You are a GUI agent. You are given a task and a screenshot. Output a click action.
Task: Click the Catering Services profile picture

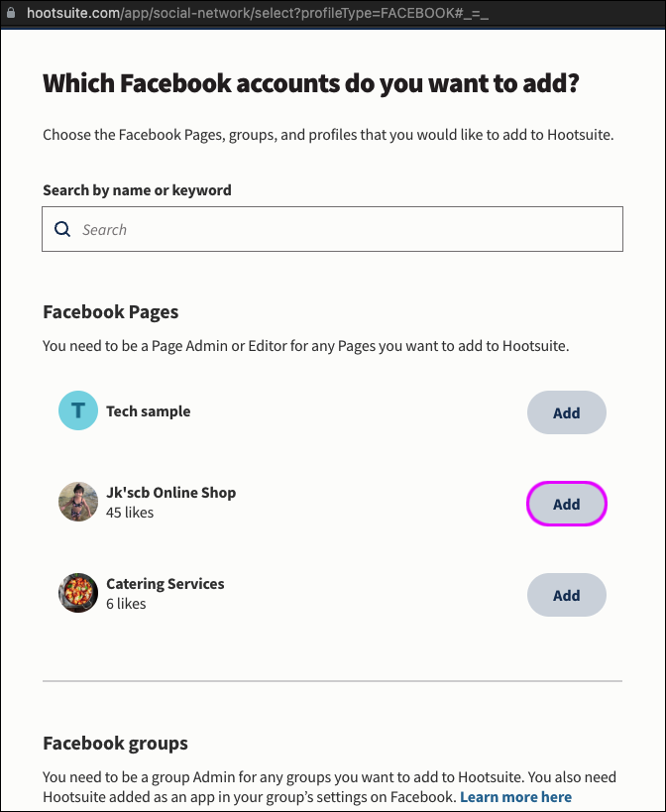pyautogui.click(x=78, y=593)
